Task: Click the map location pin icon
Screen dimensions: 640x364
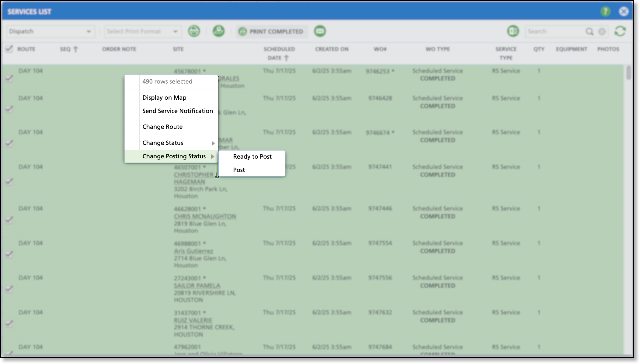Action: pyautogui.click(x=218, y=31)
